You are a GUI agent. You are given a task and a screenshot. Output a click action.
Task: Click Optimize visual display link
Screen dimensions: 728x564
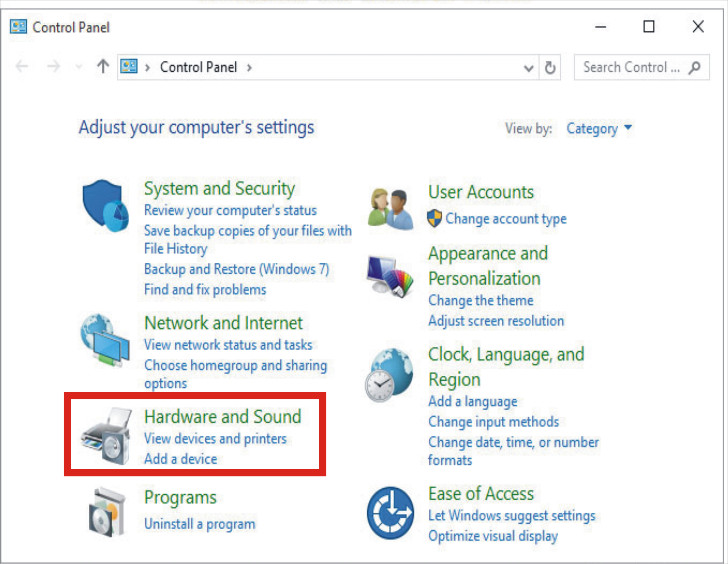(x=493, y=536)
